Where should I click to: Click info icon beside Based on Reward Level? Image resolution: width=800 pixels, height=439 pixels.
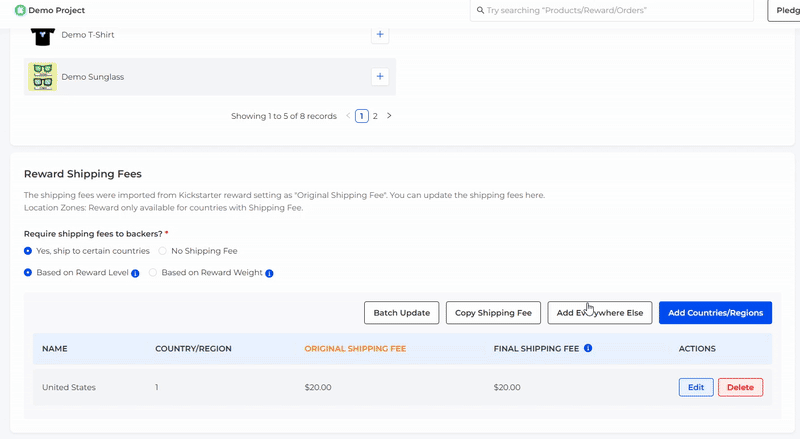[x=135, y=273]
